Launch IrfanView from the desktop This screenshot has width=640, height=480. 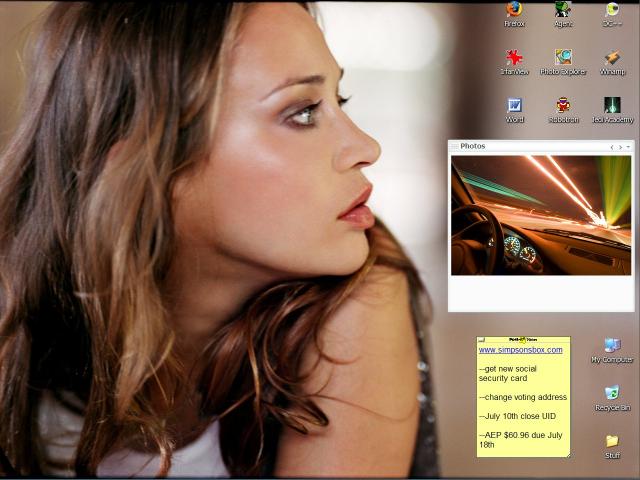[x=514, y=59]
